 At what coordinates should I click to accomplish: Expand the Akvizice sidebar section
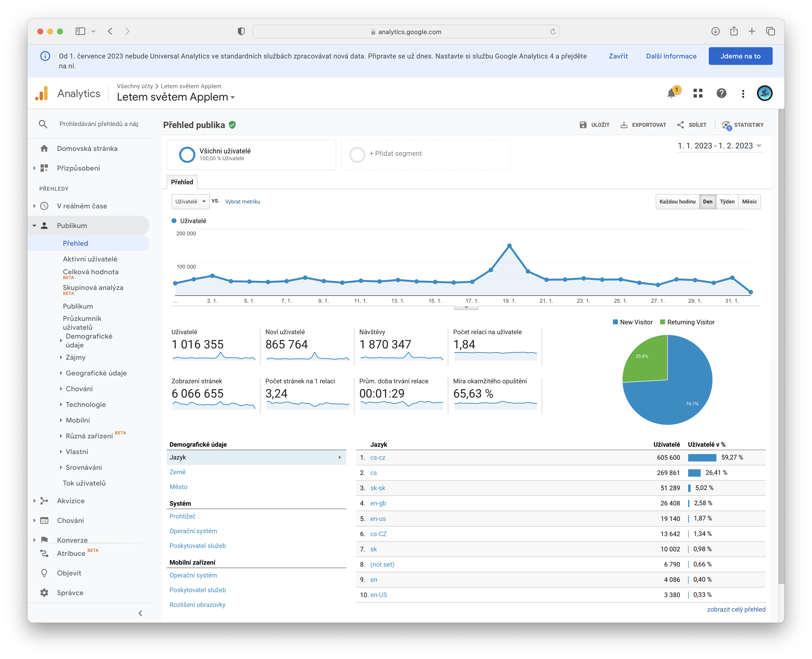coord(71,501)
